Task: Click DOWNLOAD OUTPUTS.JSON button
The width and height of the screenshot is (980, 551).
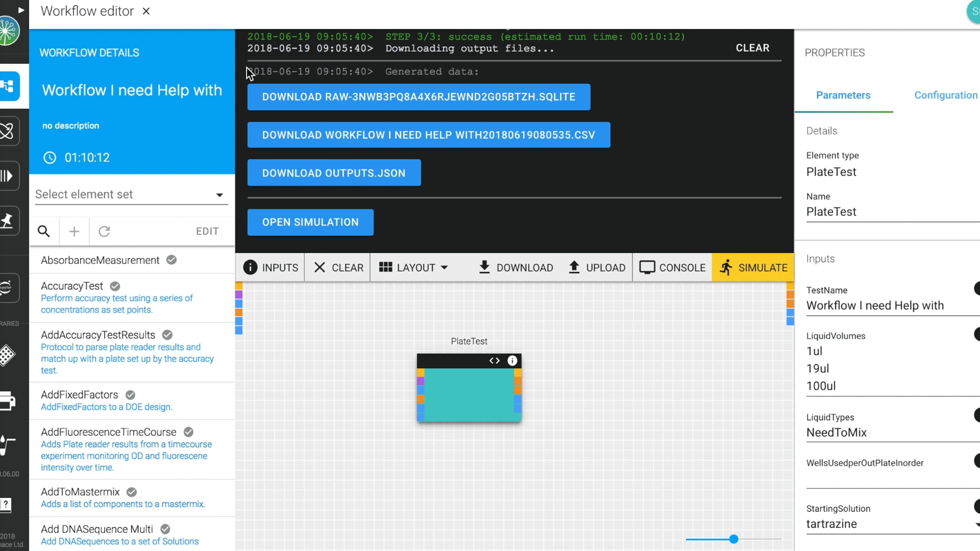Action: 334,173
